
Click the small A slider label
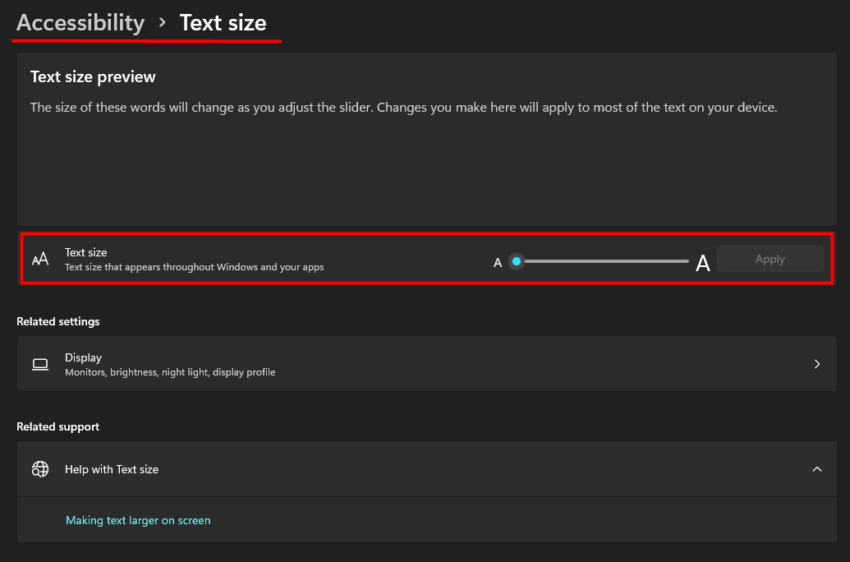coord(498,263)
